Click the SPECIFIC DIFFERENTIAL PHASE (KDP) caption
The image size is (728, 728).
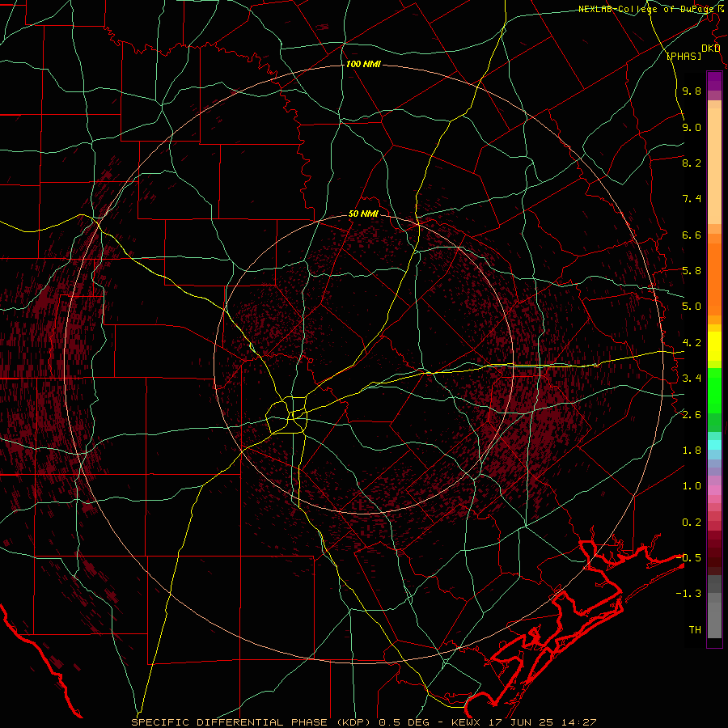tap(252, 722)
